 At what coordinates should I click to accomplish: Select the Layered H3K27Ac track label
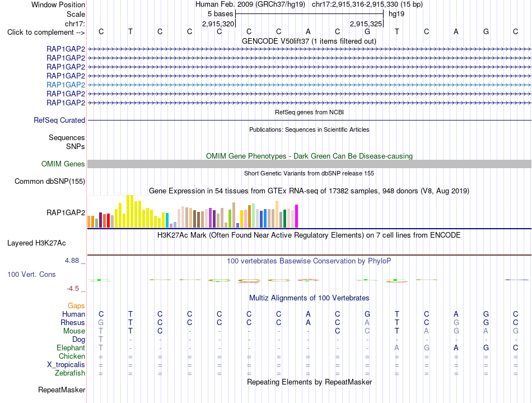36,243
